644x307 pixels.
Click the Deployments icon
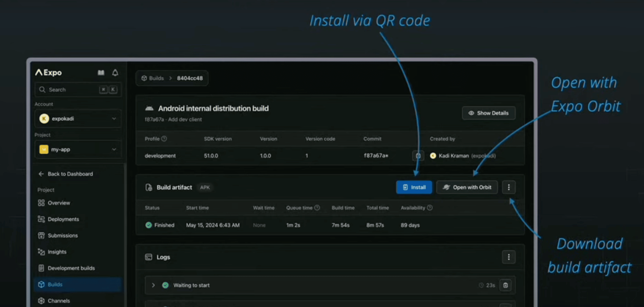tap(41, 219)
